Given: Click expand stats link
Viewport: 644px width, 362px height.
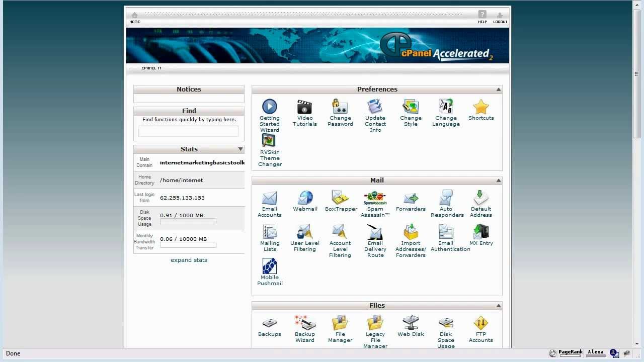Looking at the screenshot, I should click(x=189, y=260).
